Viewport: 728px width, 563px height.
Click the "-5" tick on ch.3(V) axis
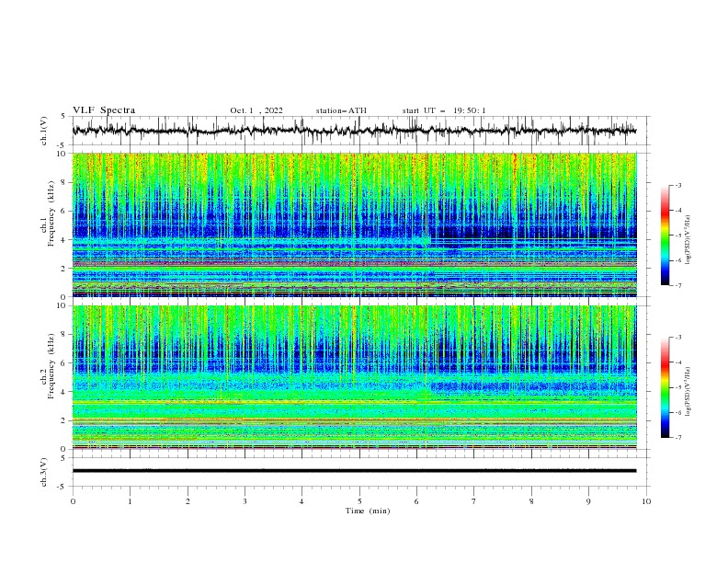pos(63,487)
